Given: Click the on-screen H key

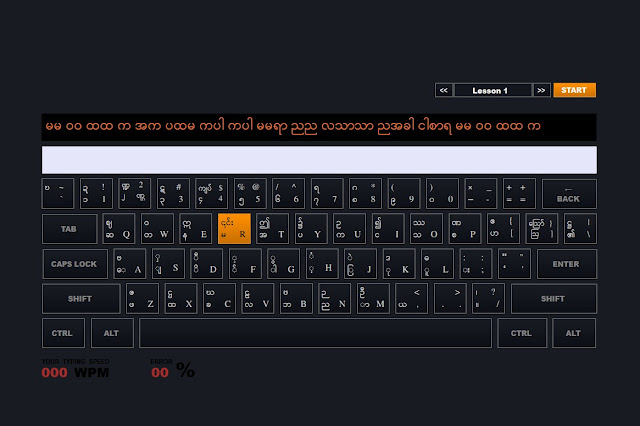Looking at the screenshot, I should pos(322,264).
